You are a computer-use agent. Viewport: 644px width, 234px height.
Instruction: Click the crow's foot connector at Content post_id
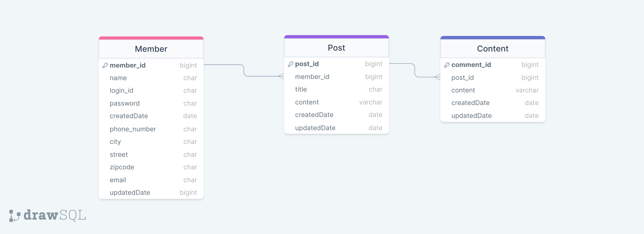[437, 77]
